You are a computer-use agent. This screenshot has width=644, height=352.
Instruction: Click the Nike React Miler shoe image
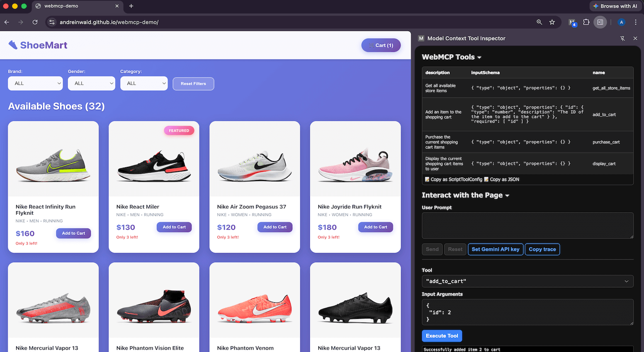click(154, 159)
